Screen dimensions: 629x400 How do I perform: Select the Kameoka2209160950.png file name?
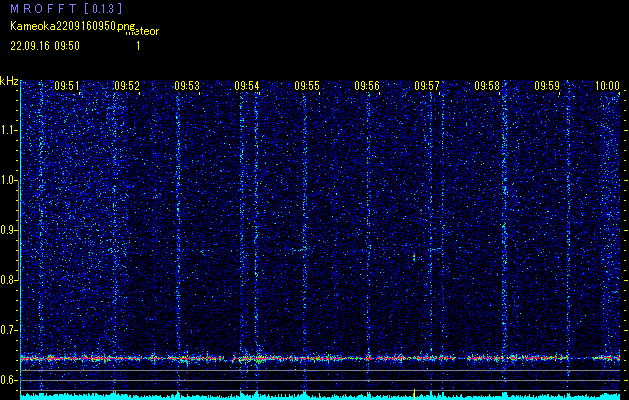[x=74, y=26]
